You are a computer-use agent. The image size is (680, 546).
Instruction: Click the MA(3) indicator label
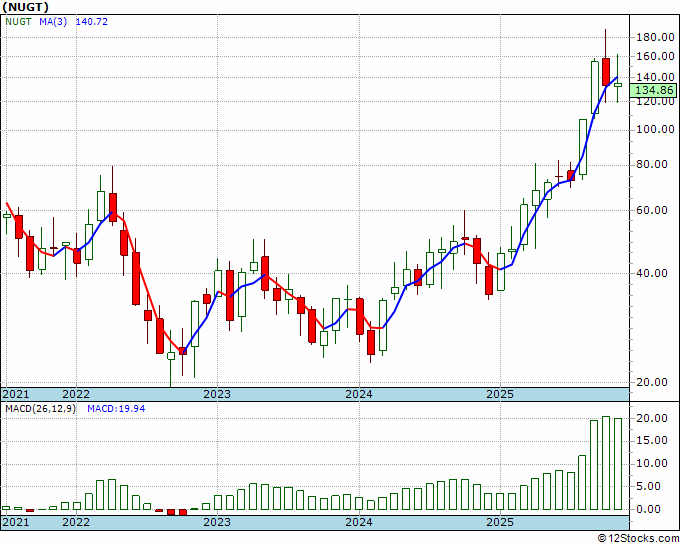point(53,21)
